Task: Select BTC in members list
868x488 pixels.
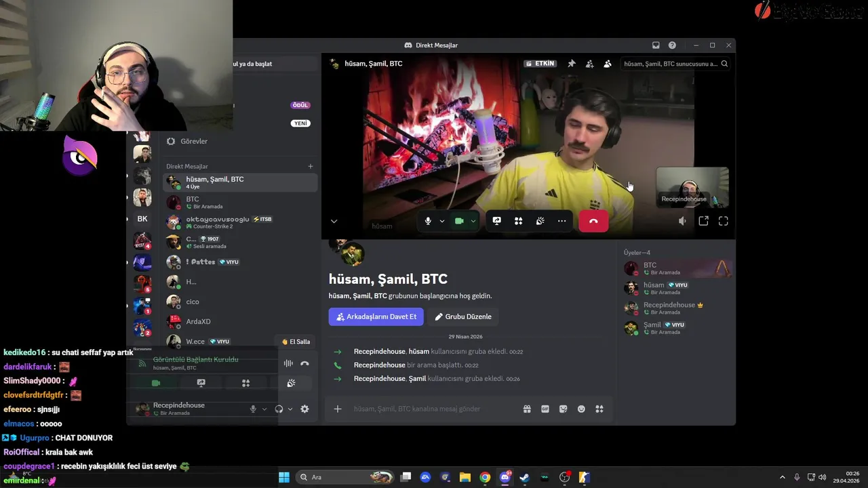Action: tap(677, 268)
